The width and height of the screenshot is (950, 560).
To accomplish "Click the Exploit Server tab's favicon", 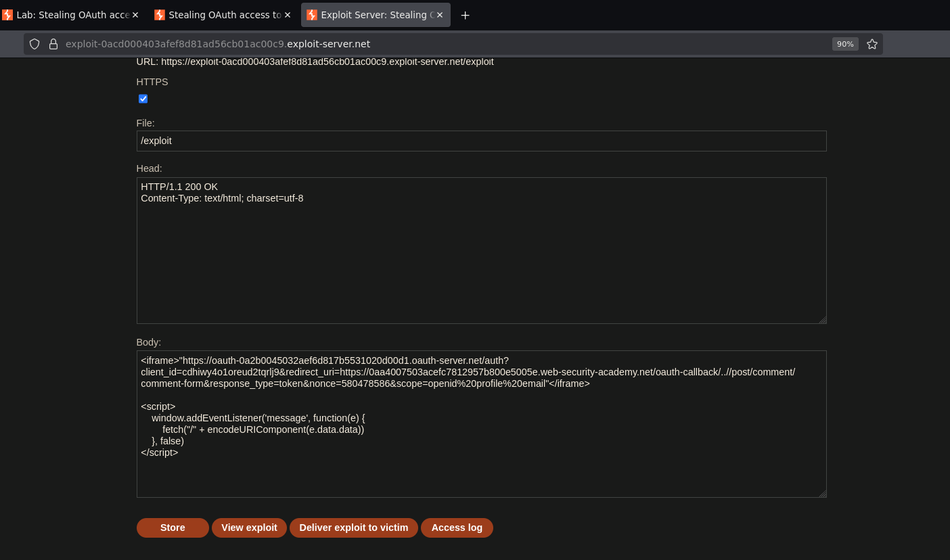I will pyautogui.click(x=312, y=15).
